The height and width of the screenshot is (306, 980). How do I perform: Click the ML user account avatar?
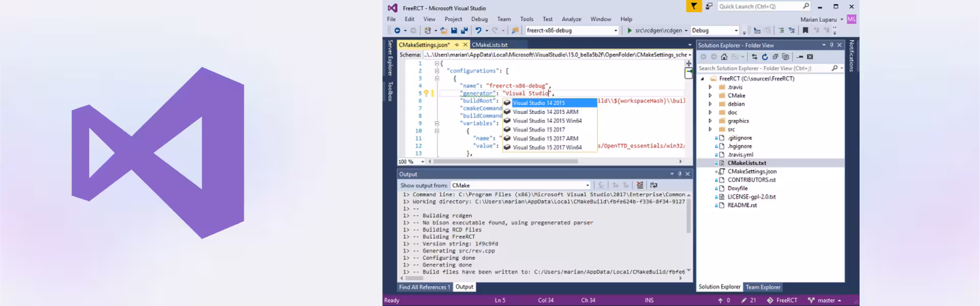[x=851, y=19]
